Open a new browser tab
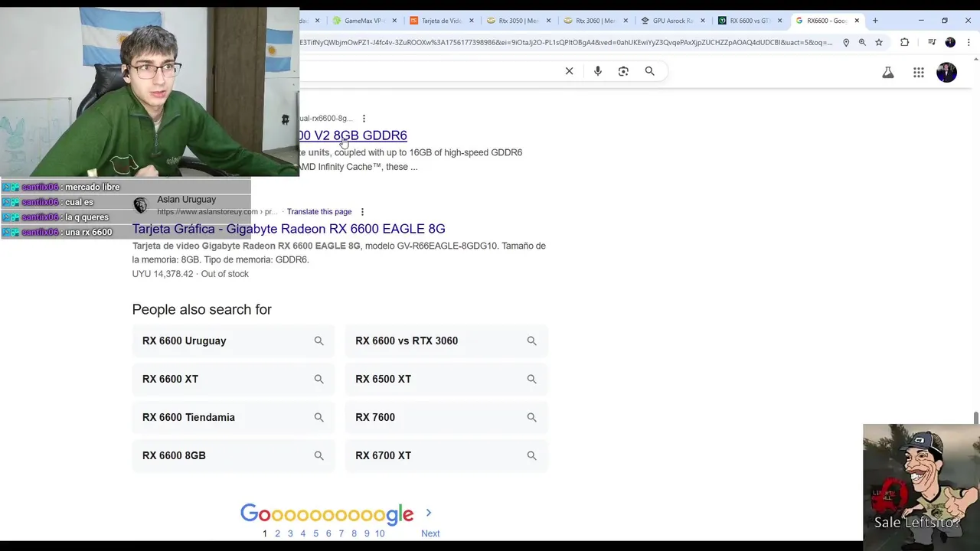The image size is (980, 551). 875,21
